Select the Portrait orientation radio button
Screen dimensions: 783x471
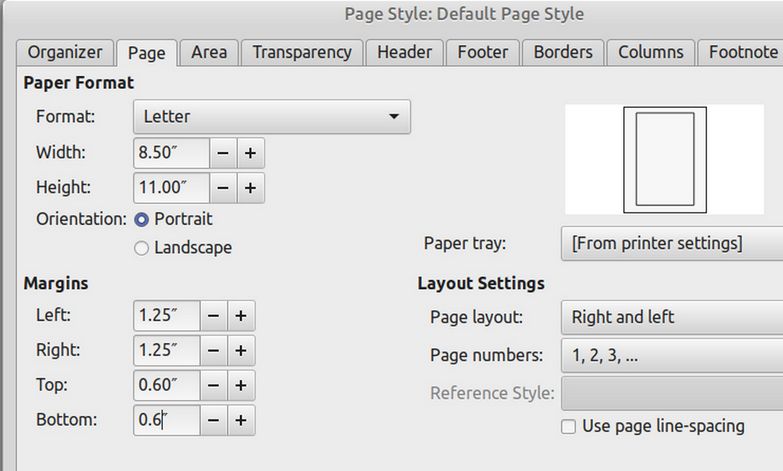pyautogui.click(x=141, y=219)
